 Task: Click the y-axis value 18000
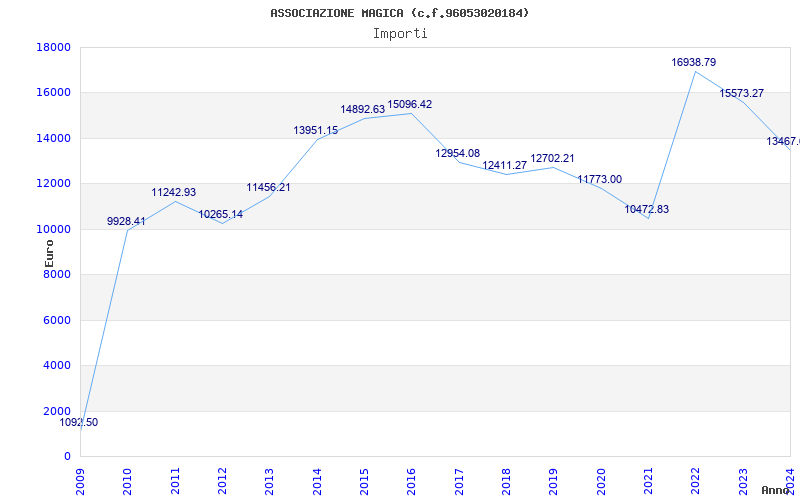pyautogui.click(x=53, y=47)
